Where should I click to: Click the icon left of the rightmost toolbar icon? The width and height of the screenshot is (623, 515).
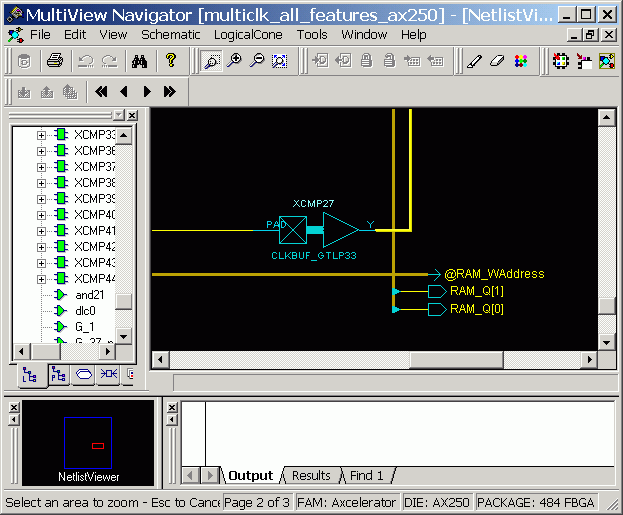point(584,61)
